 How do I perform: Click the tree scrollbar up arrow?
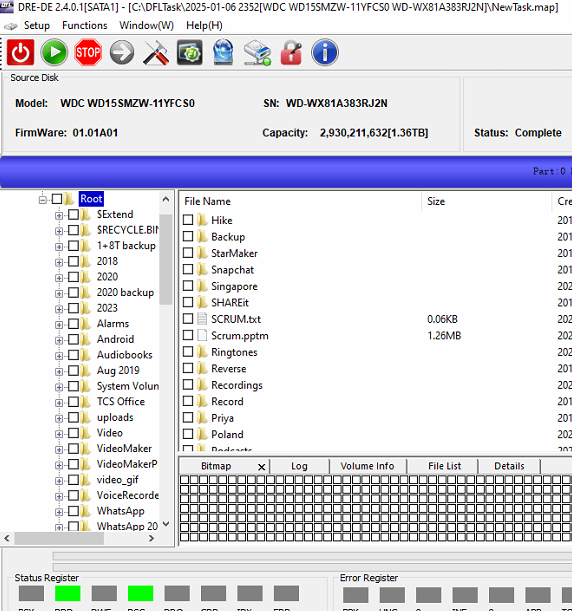166,199
